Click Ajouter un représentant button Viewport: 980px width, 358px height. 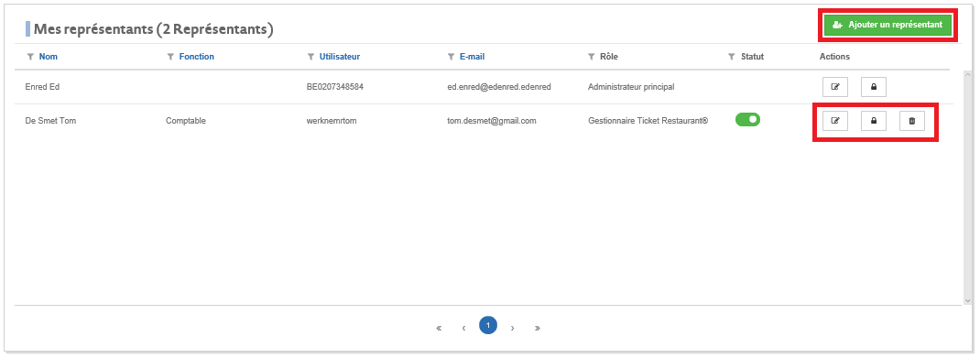(x=887, y=25)
